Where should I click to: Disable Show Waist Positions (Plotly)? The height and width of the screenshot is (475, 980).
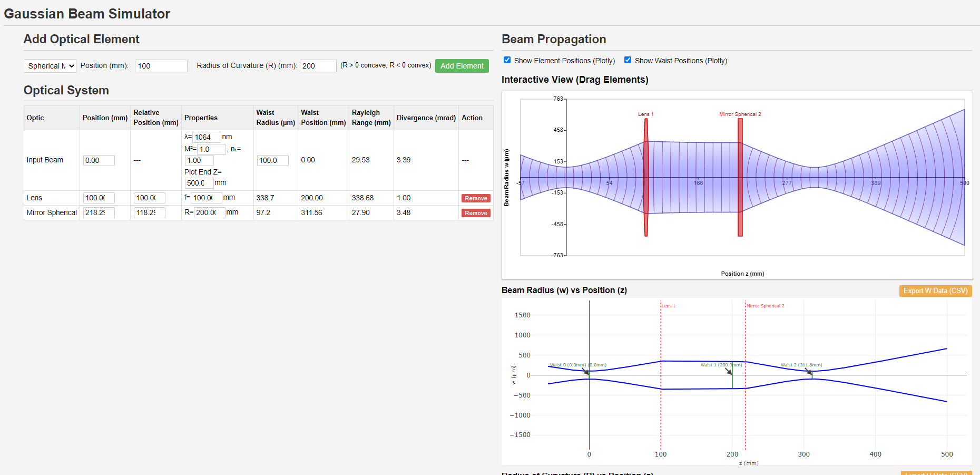pyautogui.click(x=628, y=60)
